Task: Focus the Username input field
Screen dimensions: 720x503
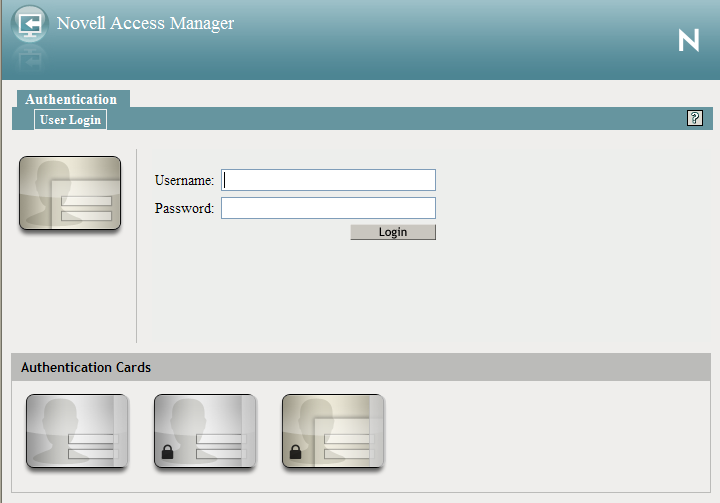Action: [x=328, y=180]
